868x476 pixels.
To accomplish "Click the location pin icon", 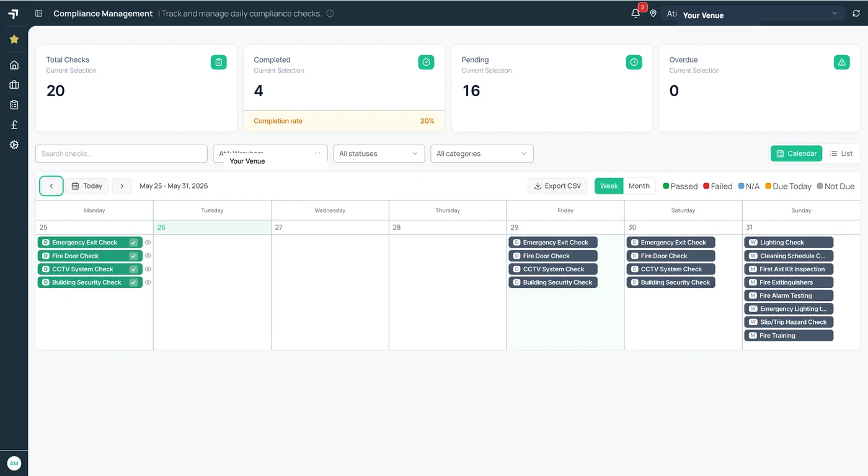I will [653, 13].
